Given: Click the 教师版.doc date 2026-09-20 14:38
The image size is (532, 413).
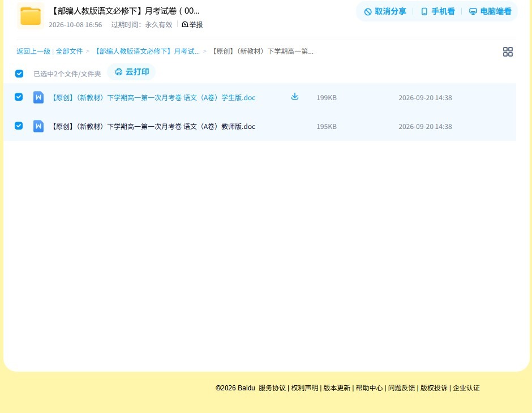Looking at the screenshot, I should pyautogui.click(x=425, y=127).
